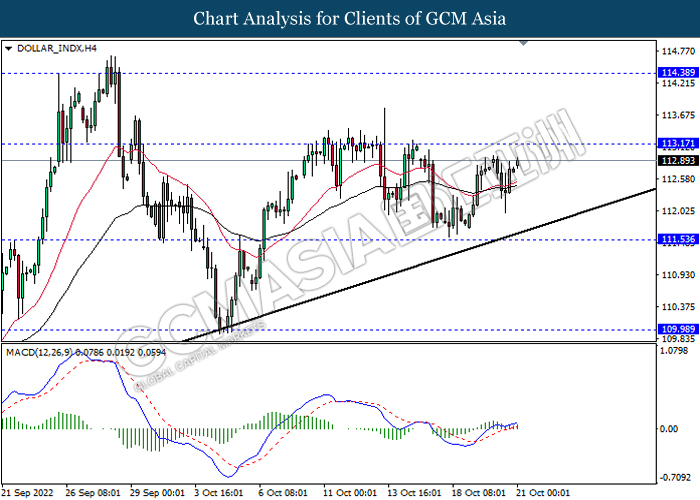The width and height of the screenshot is (700, 500).
Task: Click the 114.770 price axis value
Action: [x=678, y=51]
